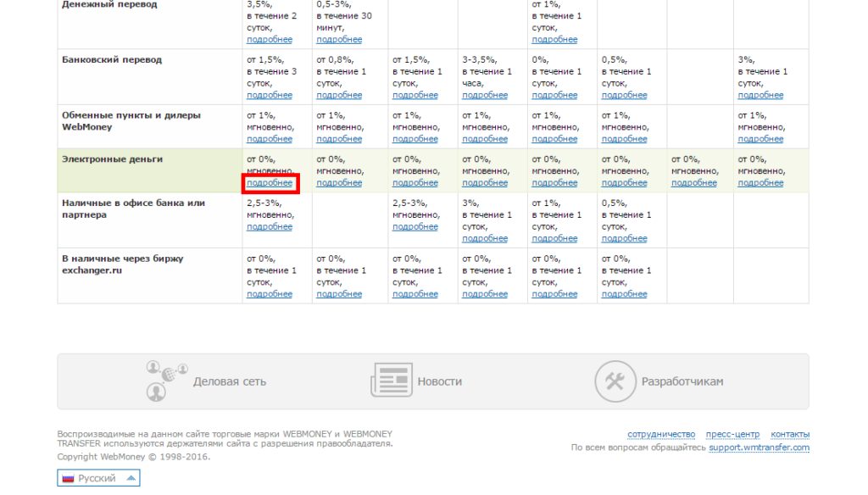Click подробнее under 3% cash office cell
Viewport: 868px width, 495px height.
485,238
